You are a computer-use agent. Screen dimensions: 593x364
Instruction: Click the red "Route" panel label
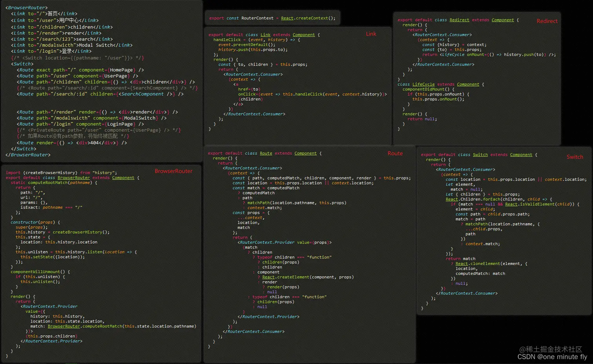tap(395, 154)
